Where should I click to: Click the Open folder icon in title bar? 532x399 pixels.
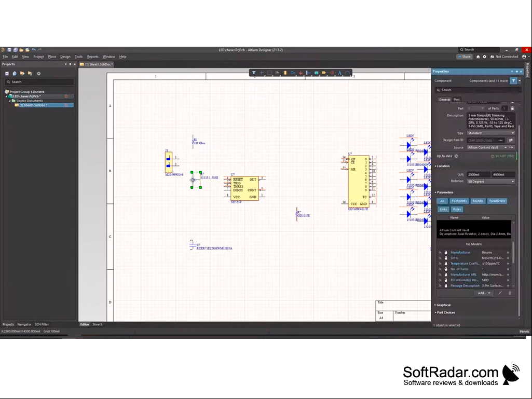[x=21, y=49]
